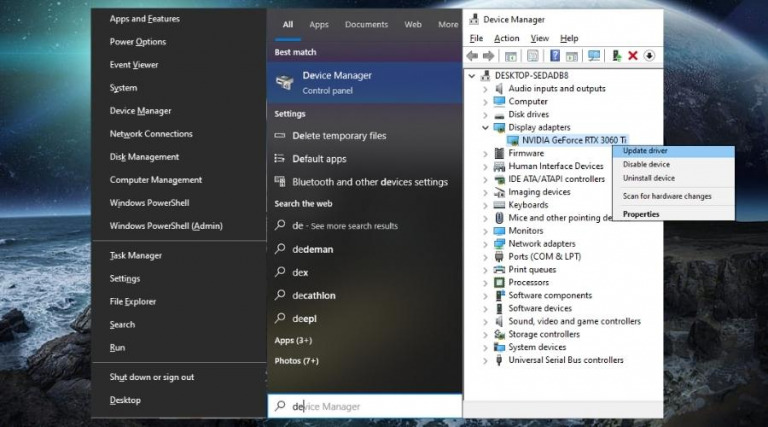This screenshot has height=427, width=768.
Task: Select Uninstall device in context menu
Action: pos(649,178)
